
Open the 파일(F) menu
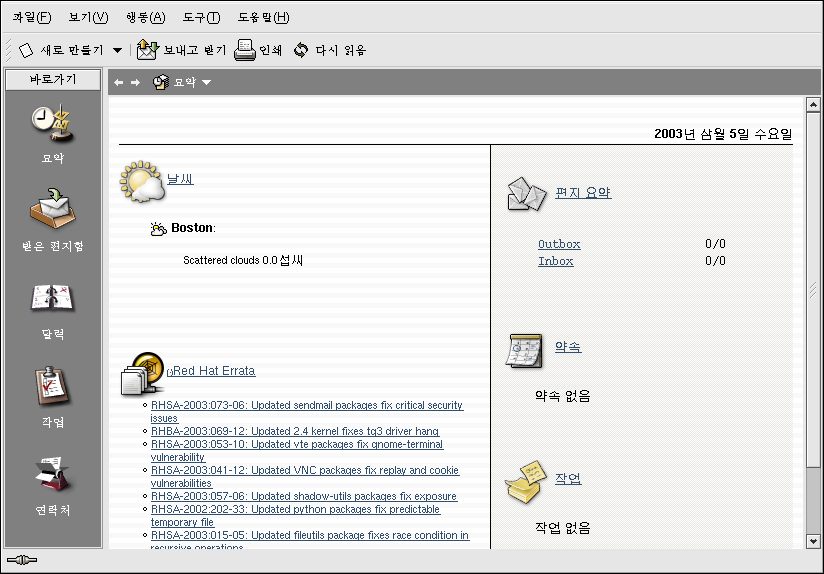pos(32,17)
